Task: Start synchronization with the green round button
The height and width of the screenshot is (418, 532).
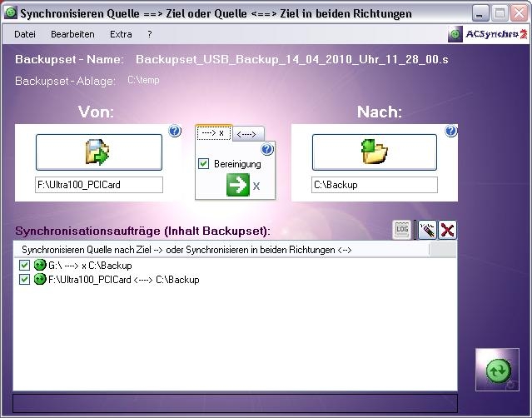Action: click(x=498, y=371)
